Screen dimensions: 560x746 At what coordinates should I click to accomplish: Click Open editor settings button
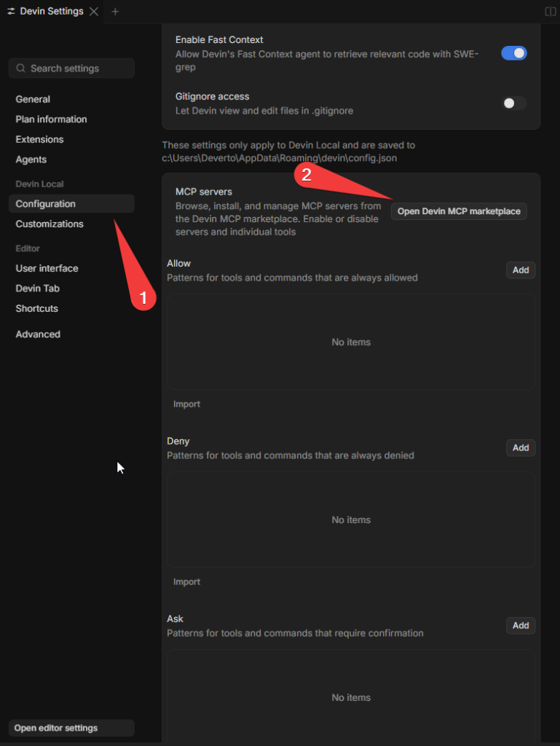coord(71,728)
